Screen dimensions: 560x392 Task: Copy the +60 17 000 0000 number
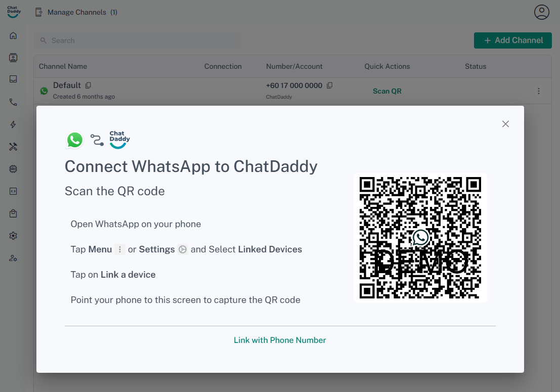[330, 85]
